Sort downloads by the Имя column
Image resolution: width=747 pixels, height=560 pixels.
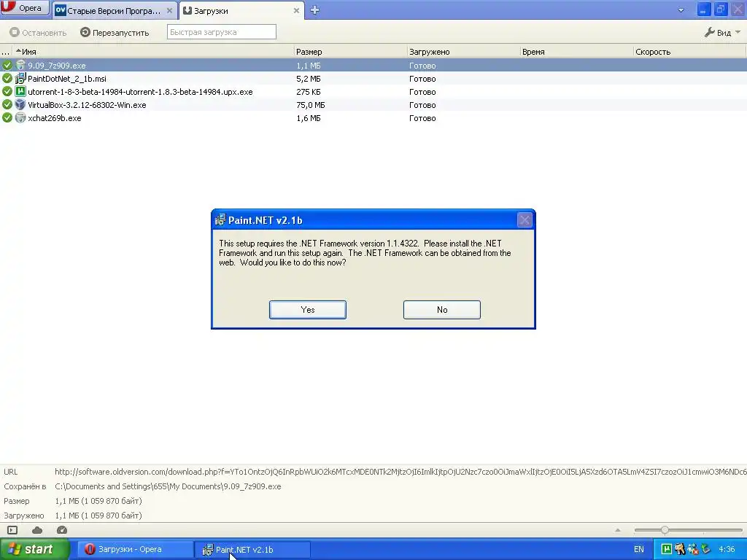tap(153, 52)
